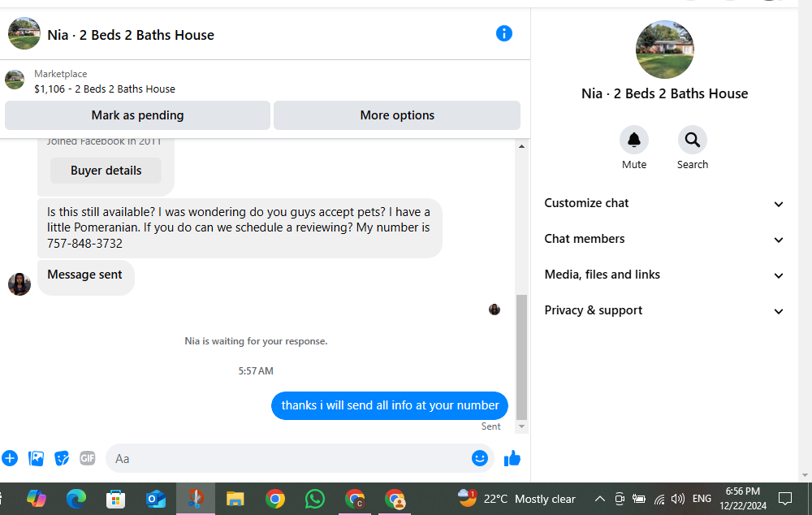The width and height of the screenshot is (812, 515).
Task: Choose a sticker from the sticker icon
Action: [62, 458]
